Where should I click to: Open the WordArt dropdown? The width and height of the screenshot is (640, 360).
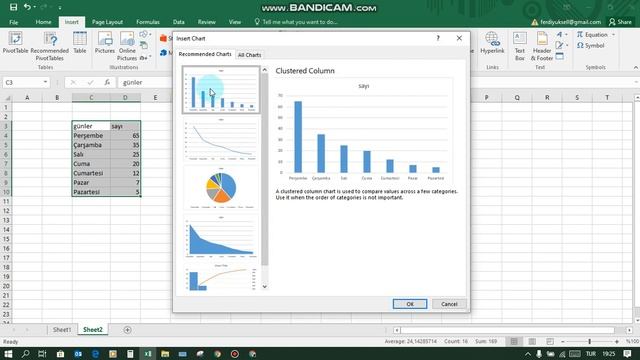562,35
